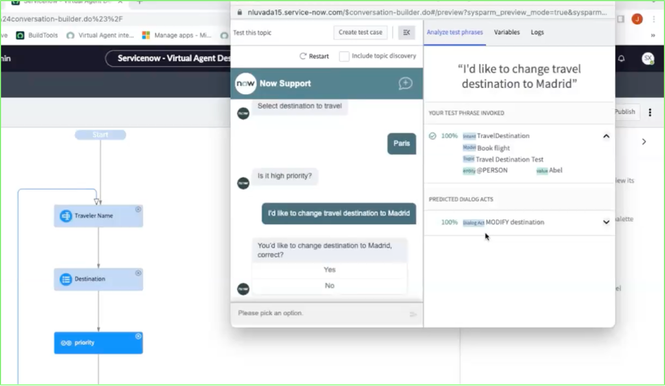This screenshot has height=386, width=665.
Task: Click the Restart conversation icon
Action: 303,56
